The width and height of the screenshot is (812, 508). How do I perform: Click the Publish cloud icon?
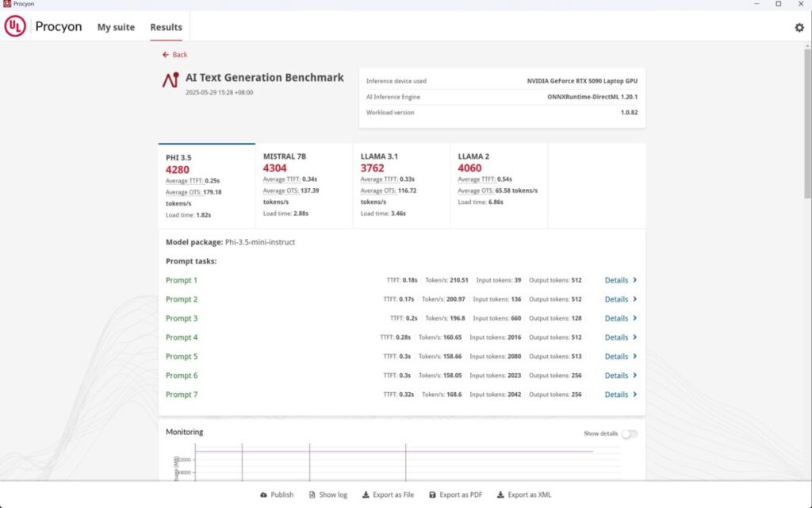[x=263, y=495]
